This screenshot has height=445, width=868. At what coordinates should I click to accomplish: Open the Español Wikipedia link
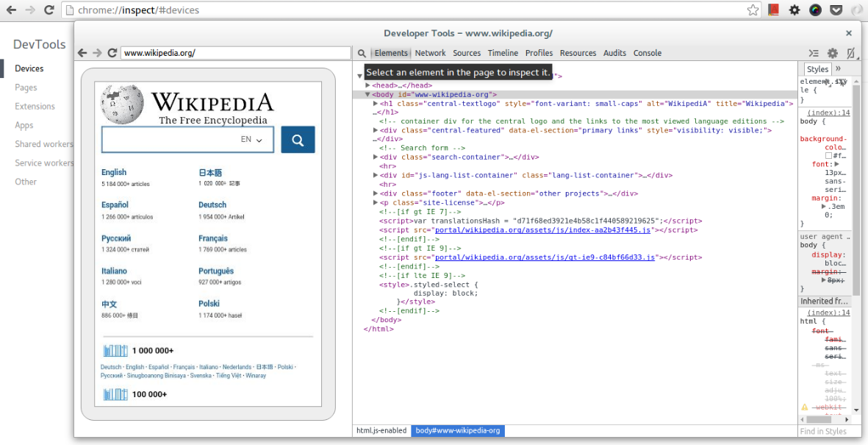pos(115,205)
